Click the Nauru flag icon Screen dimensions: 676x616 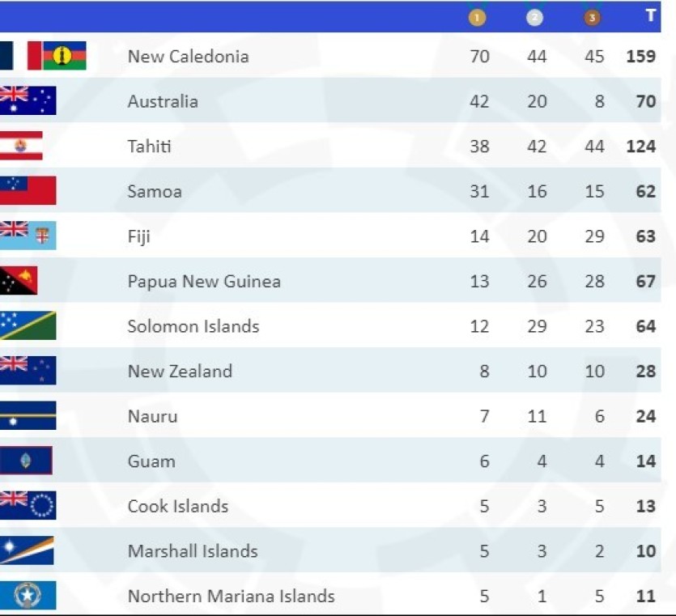[x=28, y=416]
